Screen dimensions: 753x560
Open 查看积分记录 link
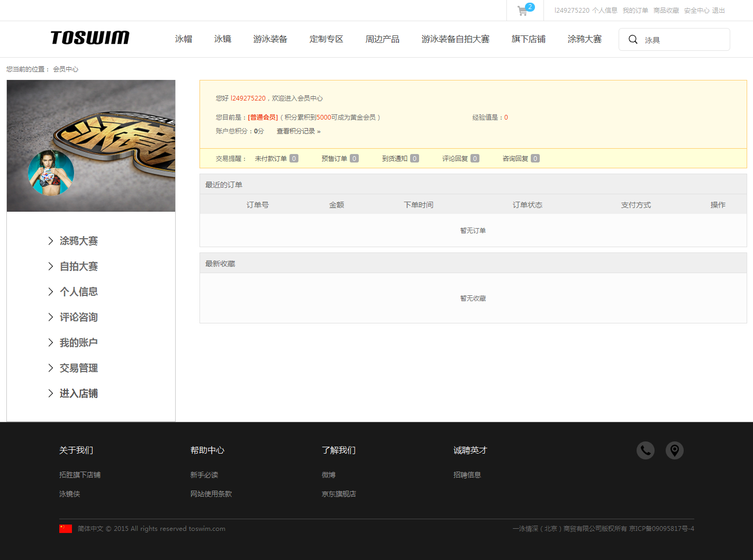click(x=298, y=131)
